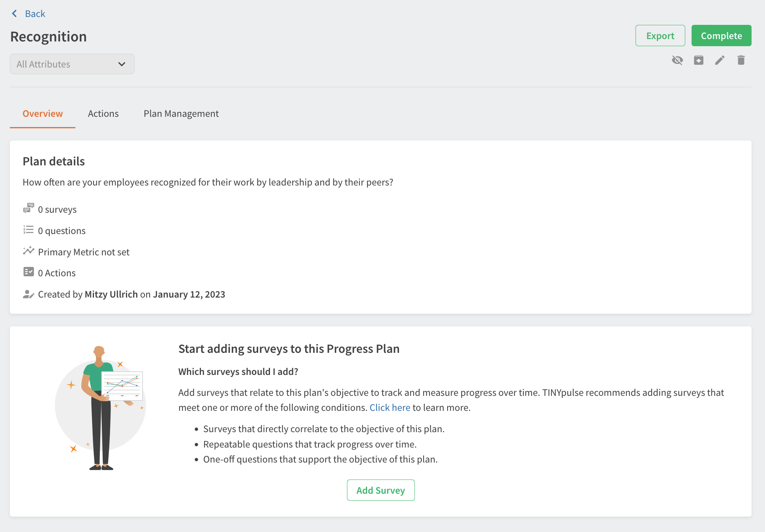This screenshot has height=532, width=765.
Task: Click the created-by user icon
Action: point(28,294)
